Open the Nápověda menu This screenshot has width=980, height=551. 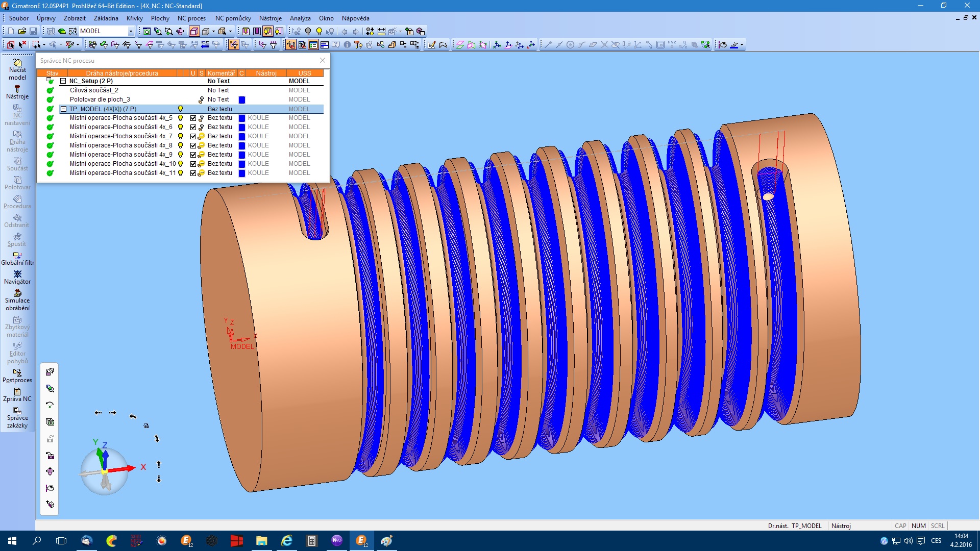(x=355, y=18)
